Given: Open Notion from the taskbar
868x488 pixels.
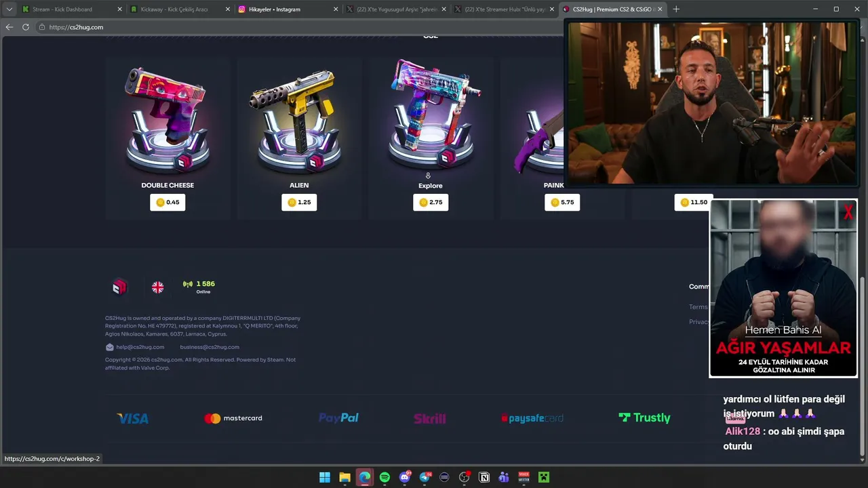Looking at the screenshot, I should [484, 477].
